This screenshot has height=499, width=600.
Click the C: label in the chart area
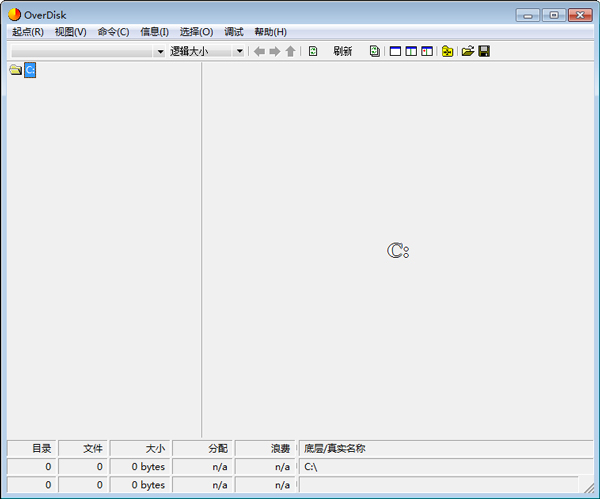398,251
